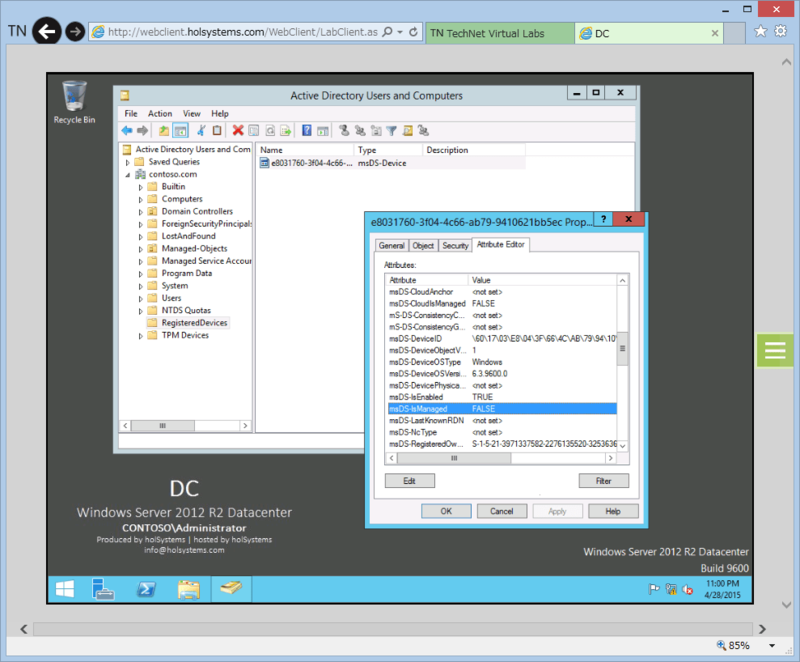Screen dimensions: 800x662
Task: Expand the Managed-Objects node
Action: tap(141, 249)
